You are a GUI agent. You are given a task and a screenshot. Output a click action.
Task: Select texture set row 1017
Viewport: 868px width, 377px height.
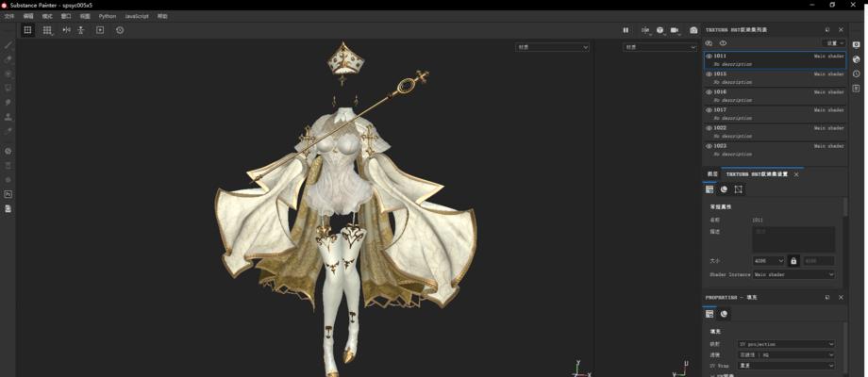[775, 114]
